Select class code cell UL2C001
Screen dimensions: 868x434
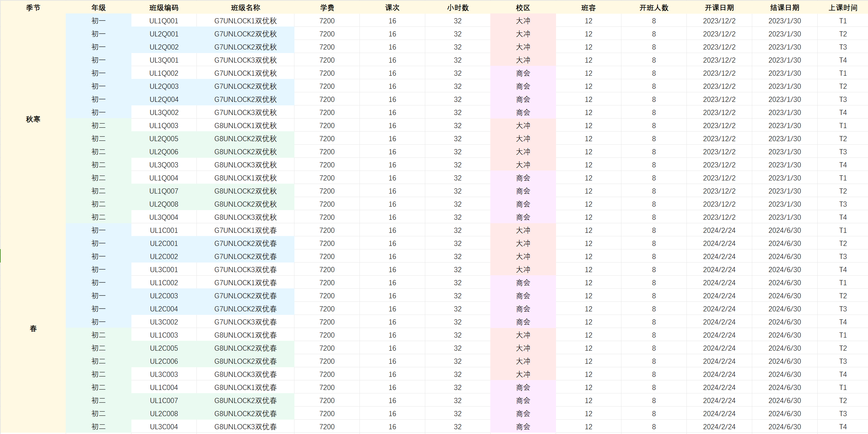pos(164,243)
